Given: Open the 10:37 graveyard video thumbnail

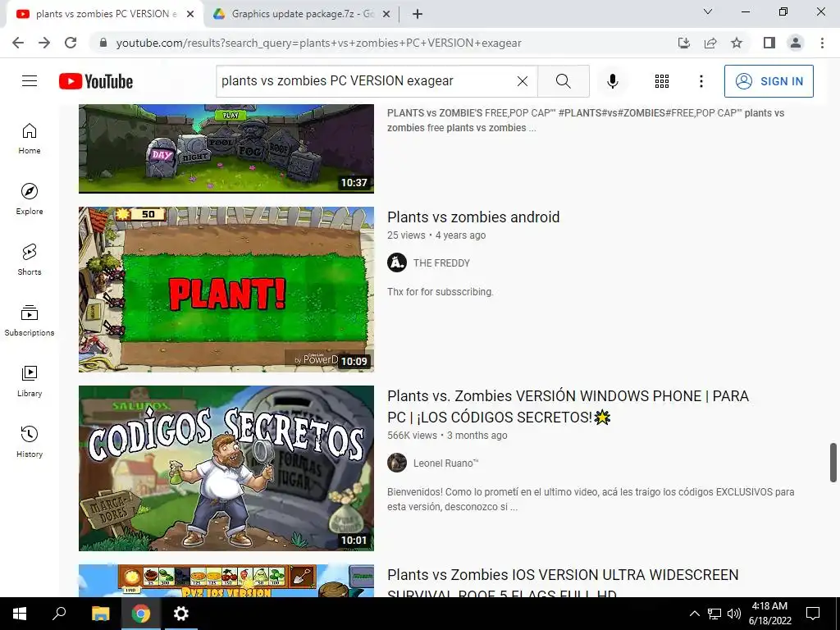Looking at the screenshot, I should tap(226, 148).
